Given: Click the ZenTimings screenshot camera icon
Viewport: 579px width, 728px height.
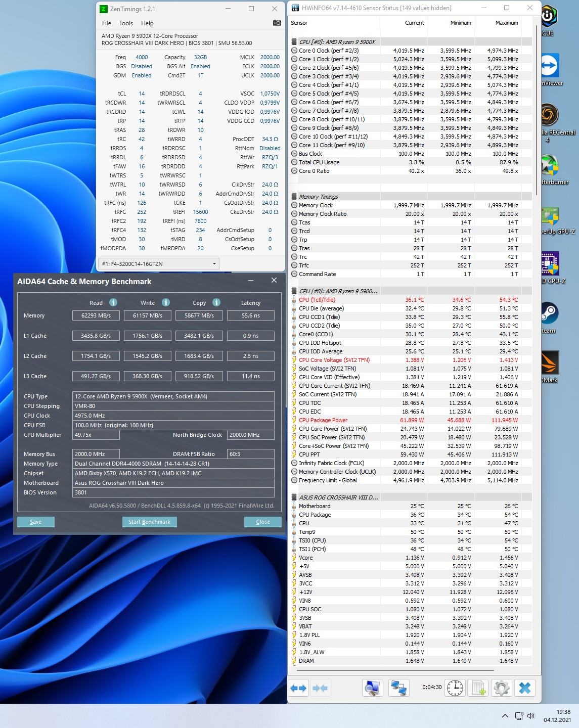Looking at the screenshot, I should pos(277,23).
